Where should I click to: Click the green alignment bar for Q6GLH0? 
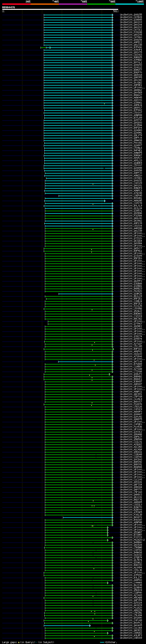pos(79,218)
